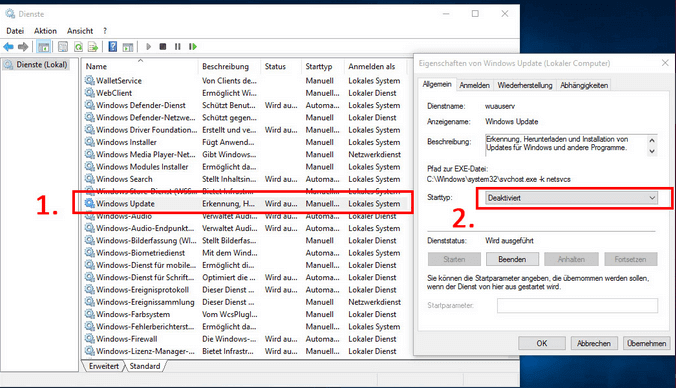Click gear icon of Windows Search row
676x388 pixels.
pyautogui.click(x=89, y=179)
